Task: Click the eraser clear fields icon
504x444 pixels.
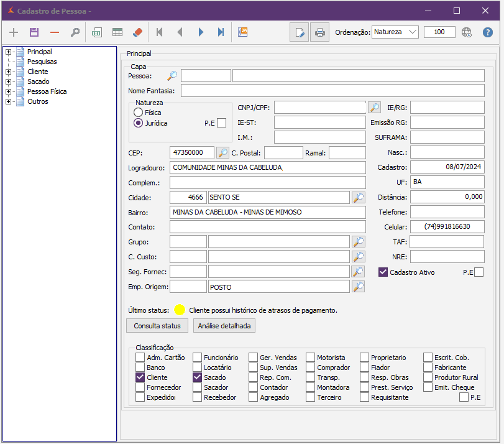Action: [x=138, y=32]
